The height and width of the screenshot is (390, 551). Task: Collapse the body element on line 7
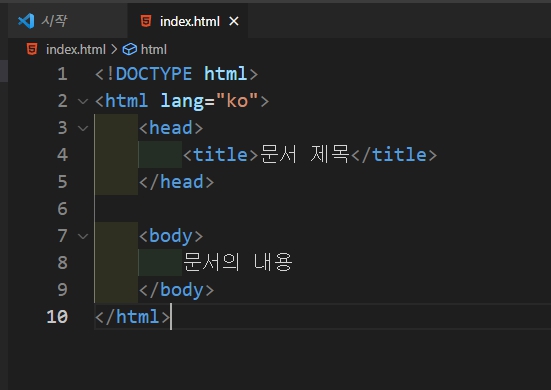click(83, 236)
